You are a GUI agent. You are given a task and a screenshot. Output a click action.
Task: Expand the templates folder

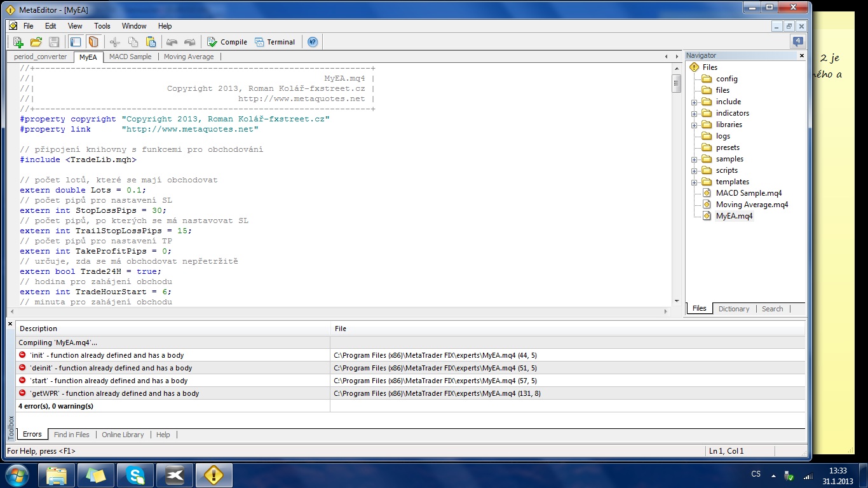coord(695,182)
